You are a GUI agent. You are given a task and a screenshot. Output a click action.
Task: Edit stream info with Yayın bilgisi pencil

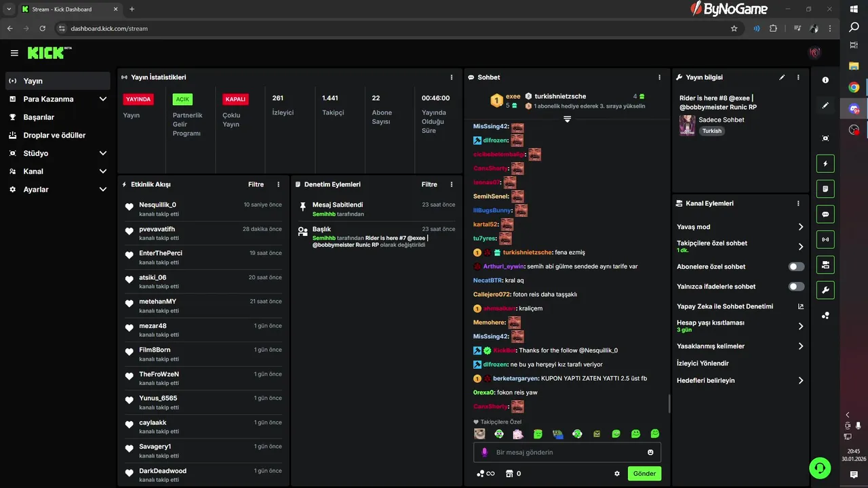pyautogui.click(x=782, y=77)
